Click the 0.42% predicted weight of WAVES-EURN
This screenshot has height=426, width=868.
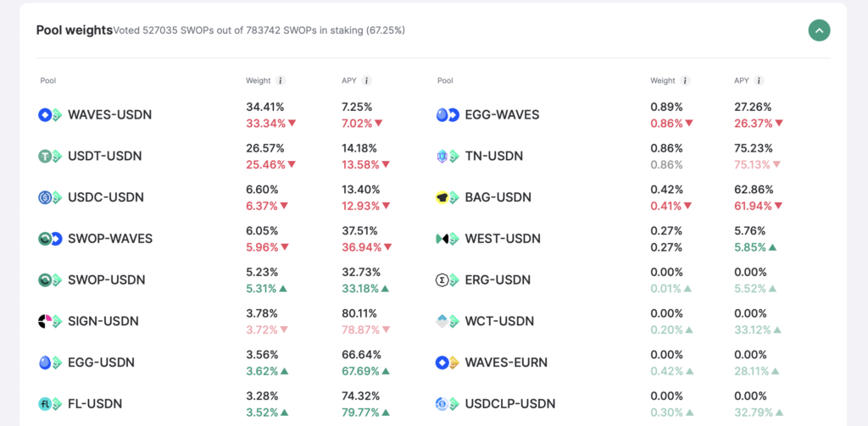coord(666,371)
